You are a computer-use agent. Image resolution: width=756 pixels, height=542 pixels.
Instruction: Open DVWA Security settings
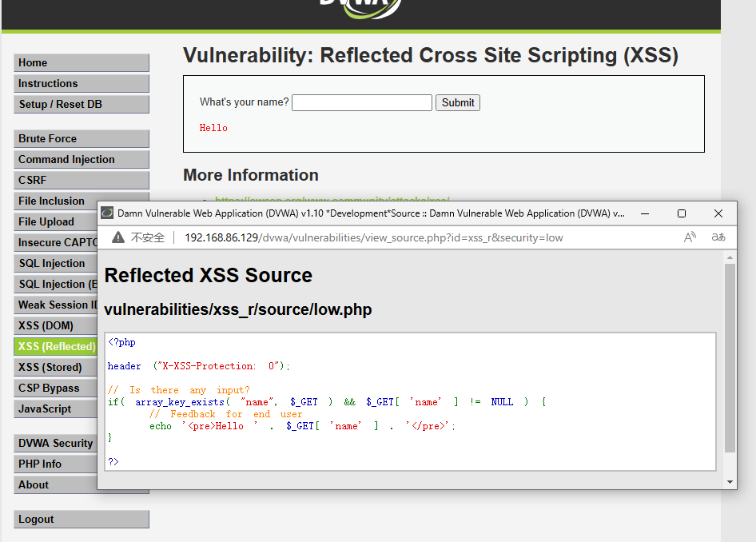click(56, 443)
